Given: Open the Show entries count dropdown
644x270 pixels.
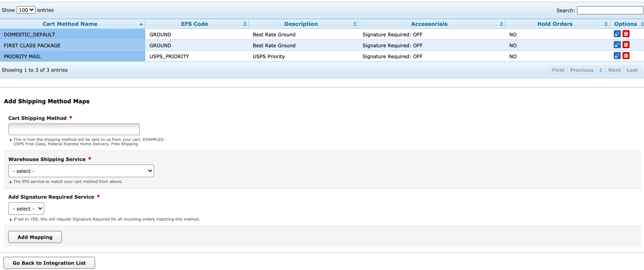Looking at the screenshot, I should point(26,10).
